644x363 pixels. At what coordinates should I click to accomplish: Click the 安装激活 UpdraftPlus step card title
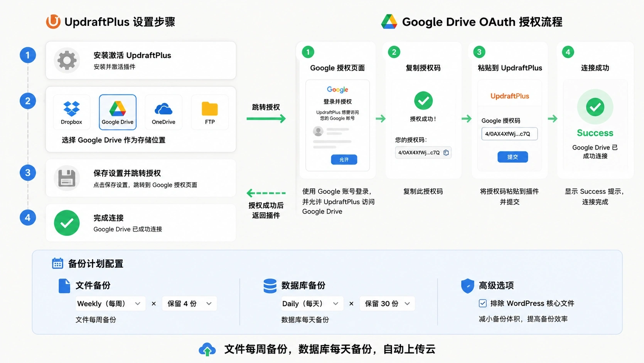pyautogui.click(x=132, y=55)
